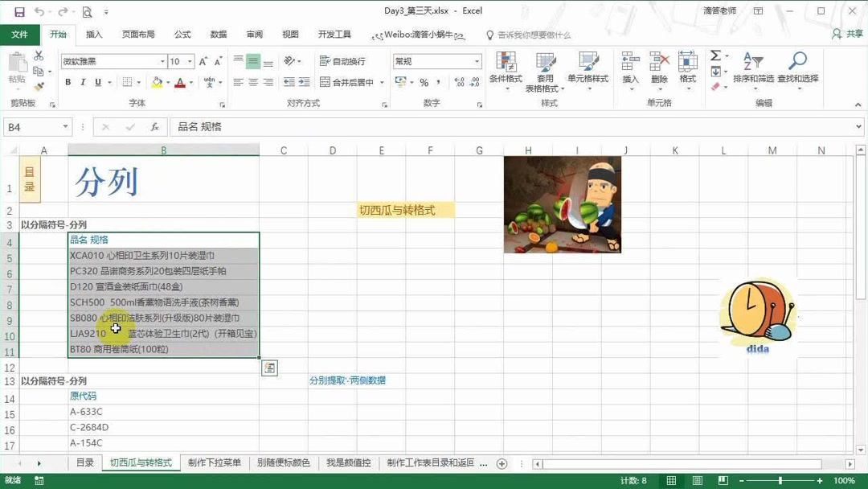This screenshot has height=489, width=868.
Task: Switch to the 数据 ribbon tab
Action: click(217, 35)
